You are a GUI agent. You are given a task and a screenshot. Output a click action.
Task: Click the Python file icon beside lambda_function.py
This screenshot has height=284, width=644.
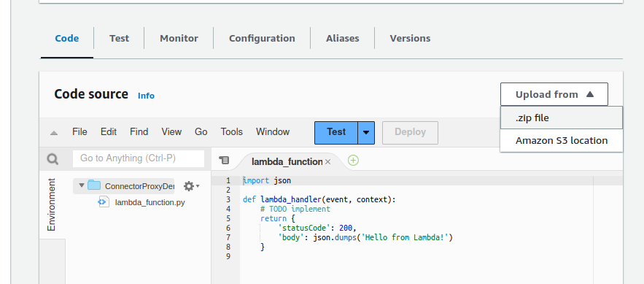104,202
